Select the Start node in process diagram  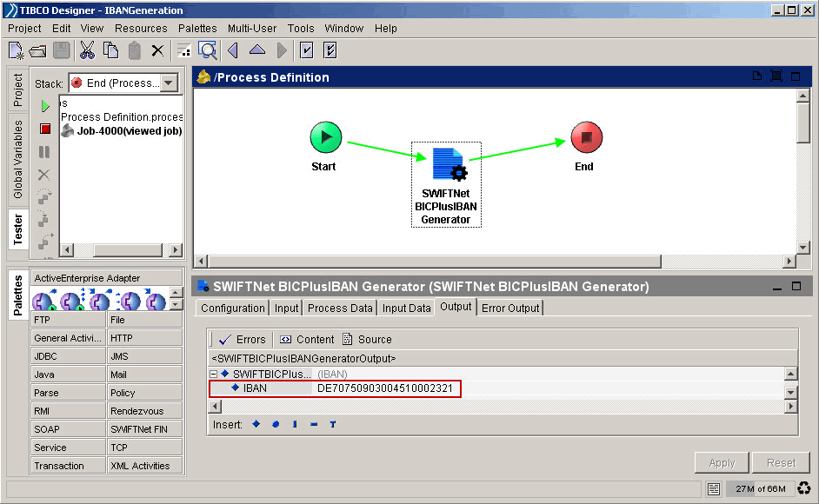pos(325,138)
